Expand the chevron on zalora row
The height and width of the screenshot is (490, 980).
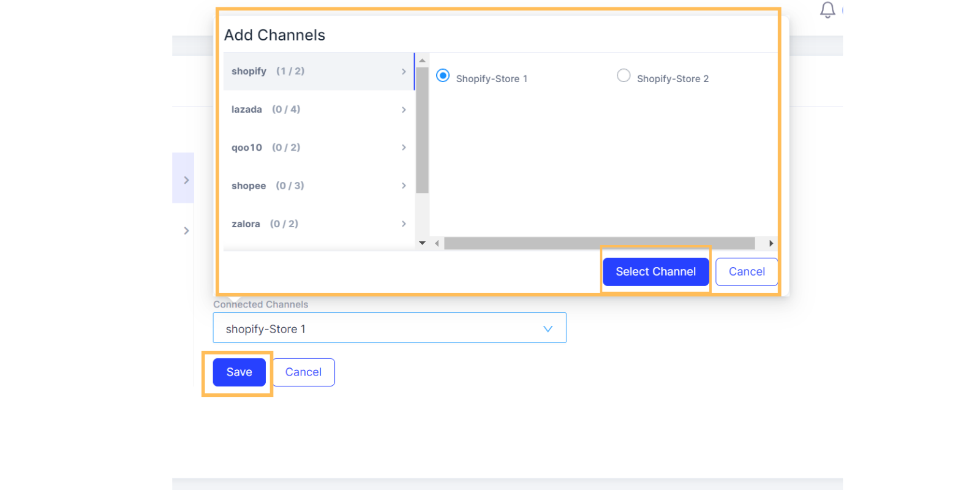404,224
